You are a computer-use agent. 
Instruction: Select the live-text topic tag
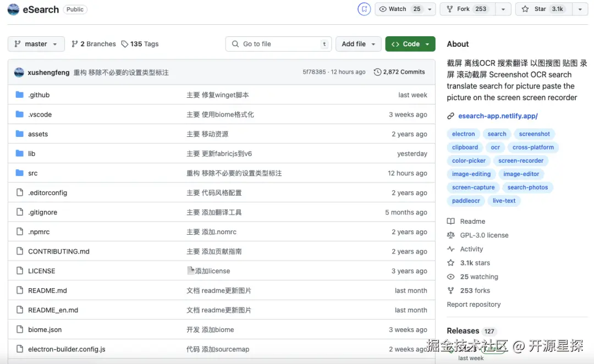pyautogui.click(x=504, y=201)
